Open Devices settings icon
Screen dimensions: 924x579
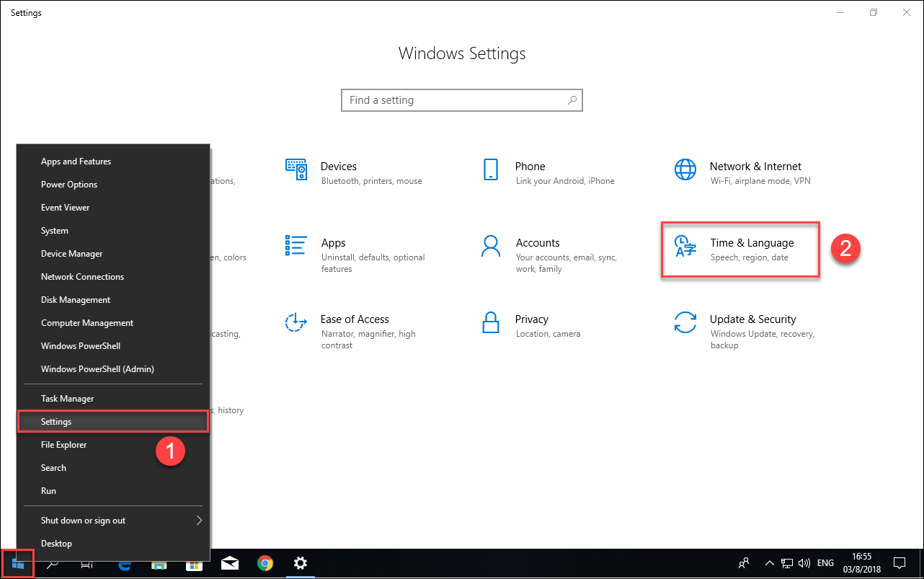click(296, 170)
